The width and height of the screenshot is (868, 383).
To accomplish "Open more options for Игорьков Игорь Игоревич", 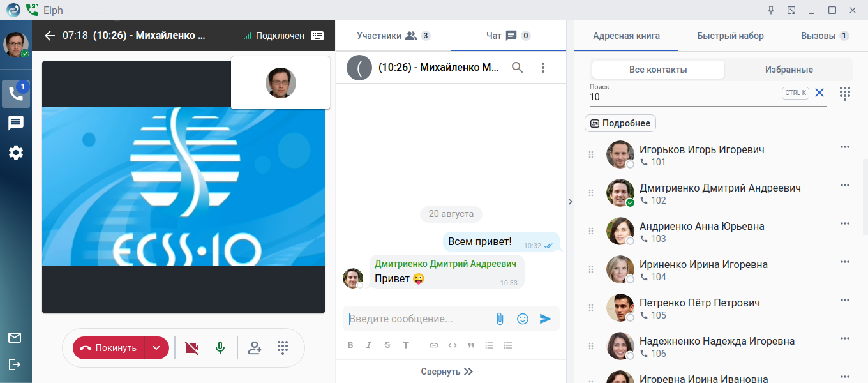I will tap(845, 147).
